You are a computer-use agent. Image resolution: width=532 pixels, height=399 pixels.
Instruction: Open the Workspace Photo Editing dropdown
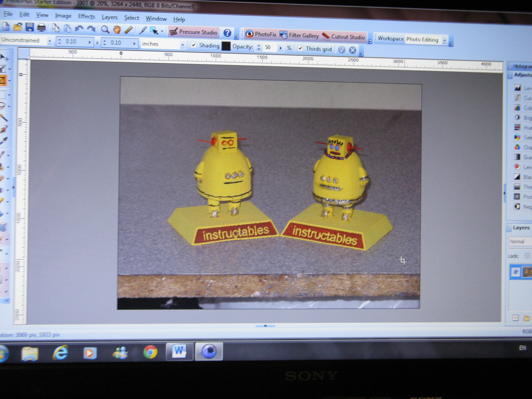point(445,41)
